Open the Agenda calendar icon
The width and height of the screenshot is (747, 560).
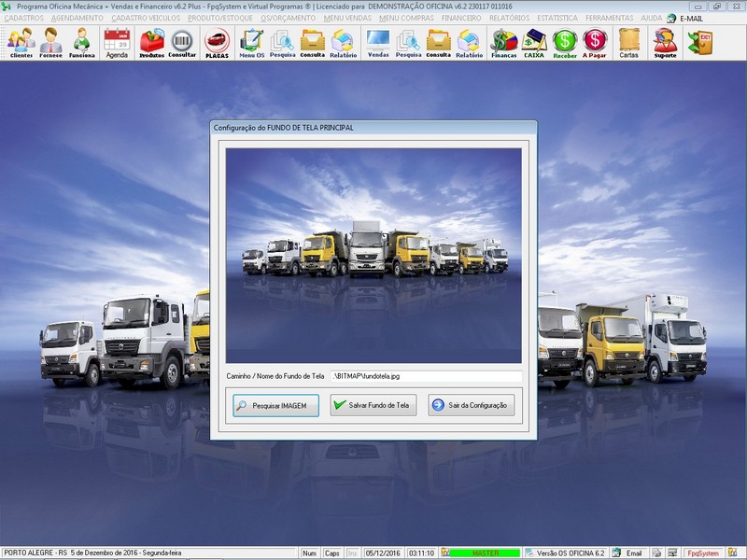(x=117, y=42)
